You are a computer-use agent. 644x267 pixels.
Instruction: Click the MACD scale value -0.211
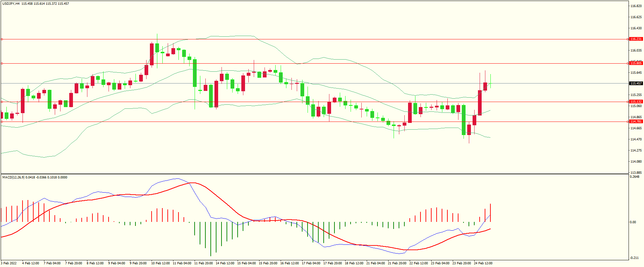tap(635, 258)
